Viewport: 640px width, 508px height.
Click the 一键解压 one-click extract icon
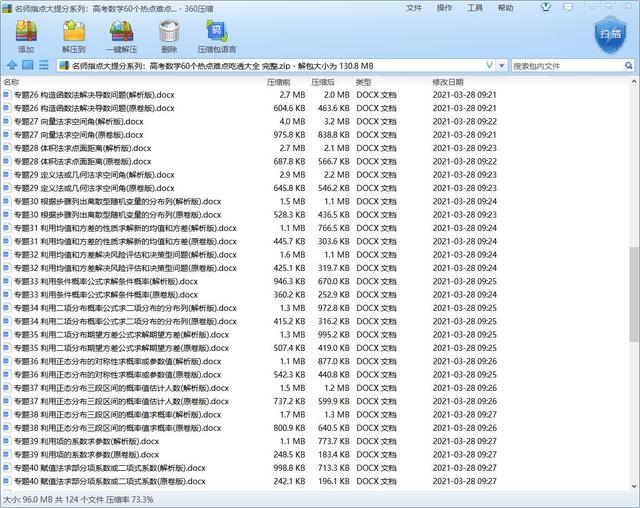[x=122, y=32]
